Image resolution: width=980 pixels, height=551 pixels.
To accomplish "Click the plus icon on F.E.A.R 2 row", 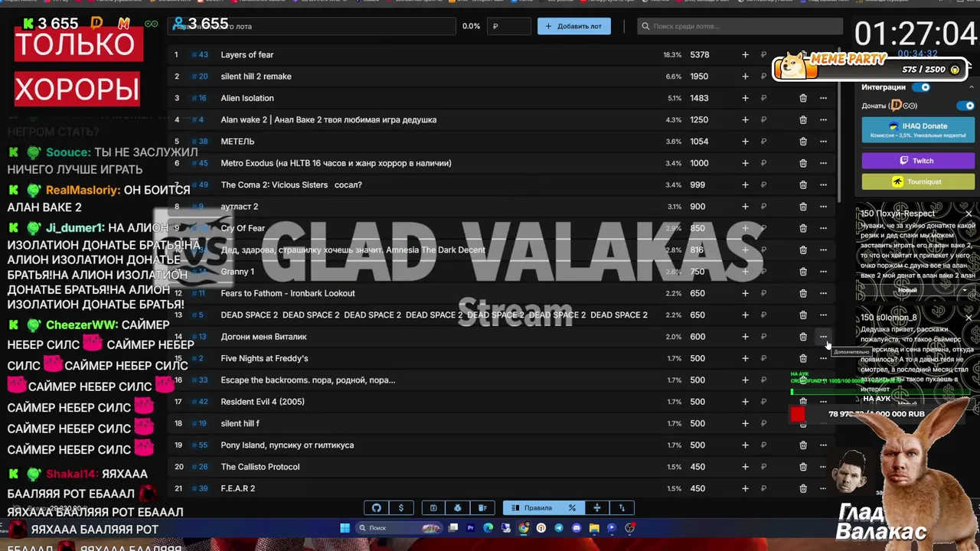I will (x=745, y=488).
